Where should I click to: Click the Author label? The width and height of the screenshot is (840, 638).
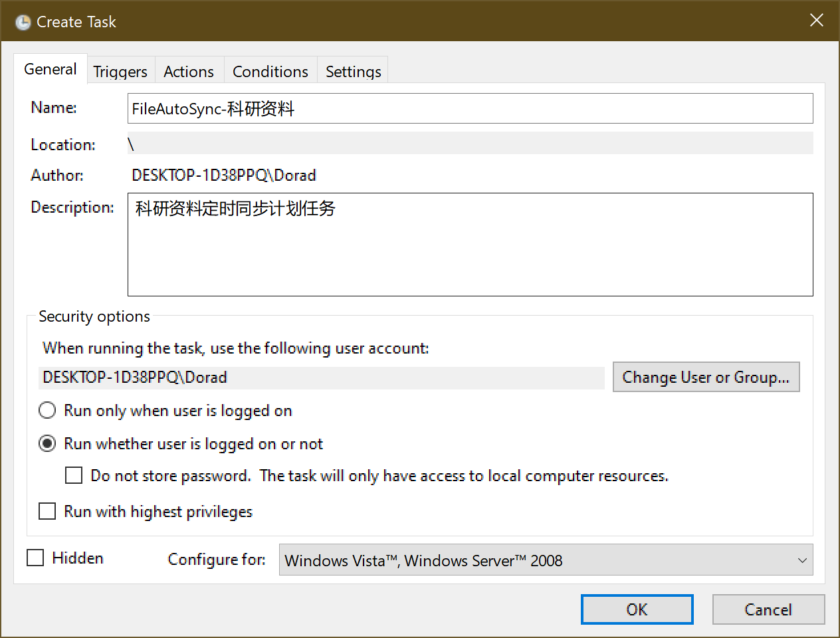point(57,175)
